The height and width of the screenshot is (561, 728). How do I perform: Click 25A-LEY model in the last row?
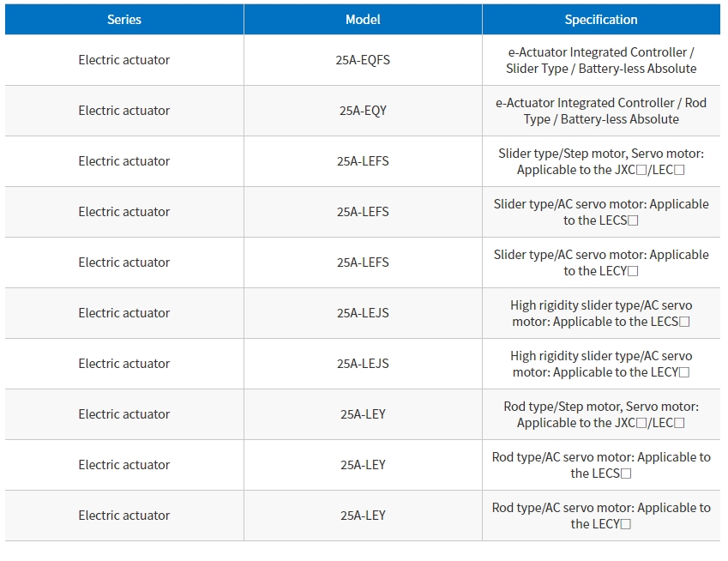tap(363, 516)
